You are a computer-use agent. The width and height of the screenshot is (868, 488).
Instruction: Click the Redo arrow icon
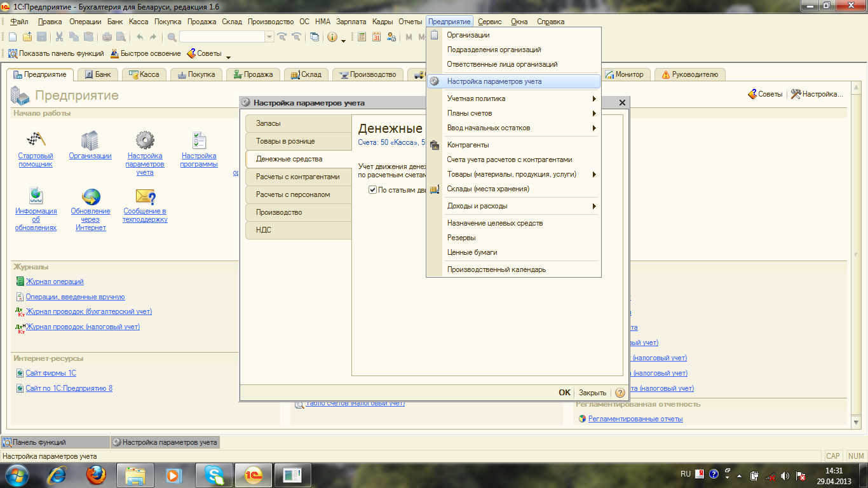pos(154,37)
